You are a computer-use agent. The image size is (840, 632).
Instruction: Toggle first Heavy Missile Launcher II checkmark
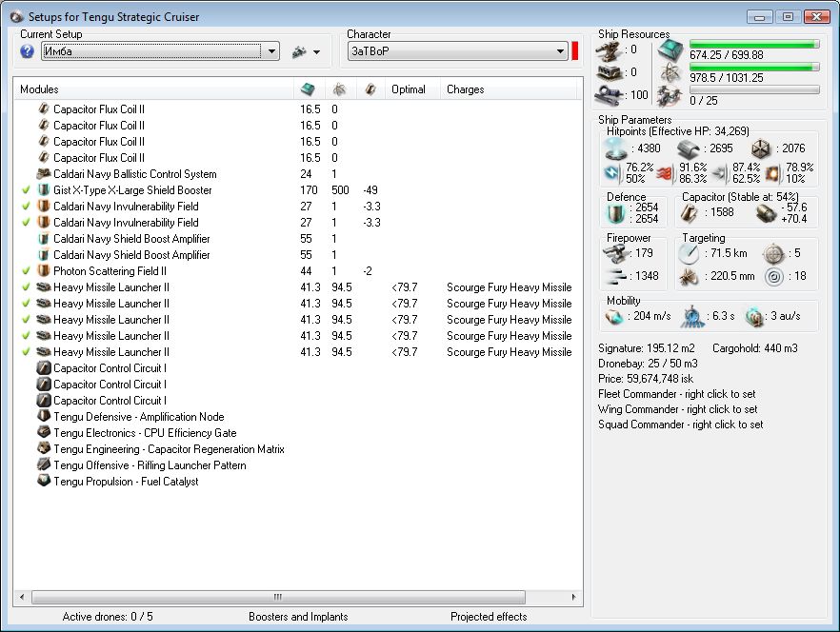point(26,287)
